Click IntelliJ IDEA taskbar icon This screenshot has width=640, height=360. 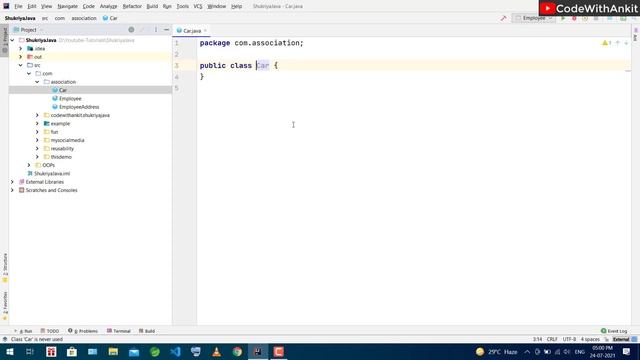(x=258, y=351)
